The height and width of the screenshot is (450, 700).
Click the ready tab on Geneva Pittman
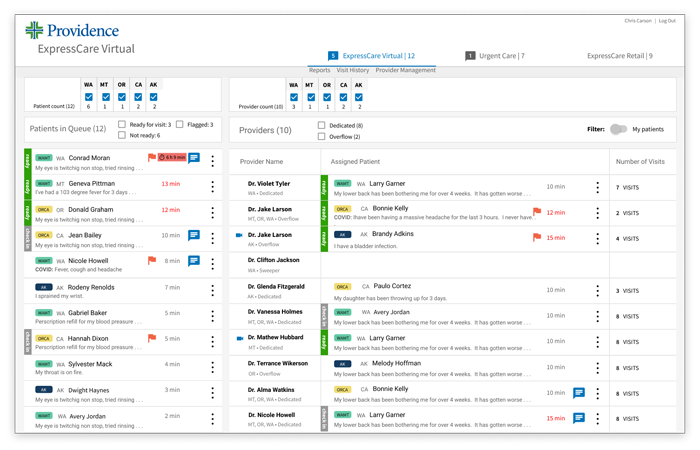coord(28,187)
